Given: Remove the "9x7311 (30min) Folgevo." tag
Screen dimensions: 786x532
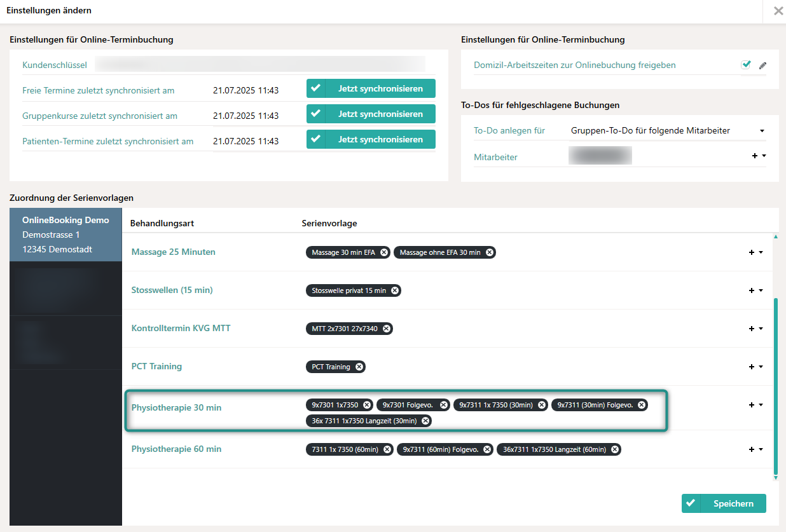Looking at the screenshot, I should pos(642,405).
